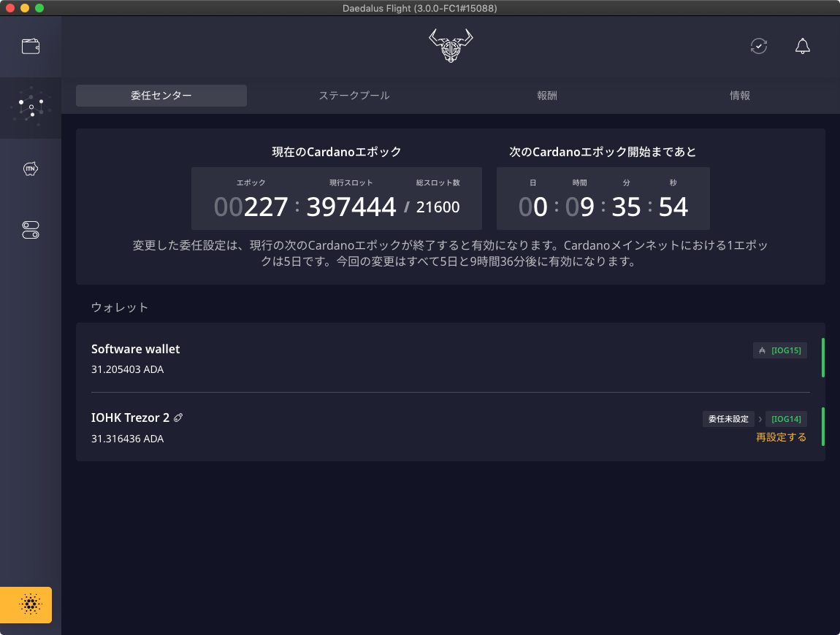Open the notifications bell icon
The width and height of the screenshot is (840, 635).
click(802, 46)
